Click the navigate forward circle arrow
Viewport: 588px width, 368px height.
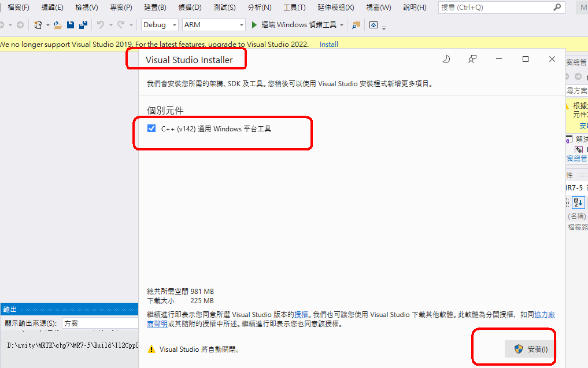click(x=20, y=25)
